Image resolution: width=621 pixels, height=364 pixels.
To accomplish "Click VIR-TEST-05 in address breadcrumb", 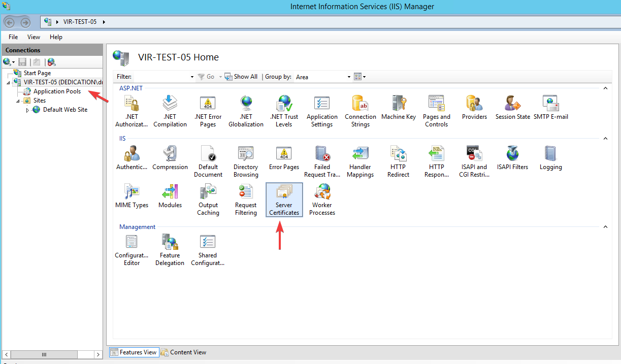I will tap(80, 22).
